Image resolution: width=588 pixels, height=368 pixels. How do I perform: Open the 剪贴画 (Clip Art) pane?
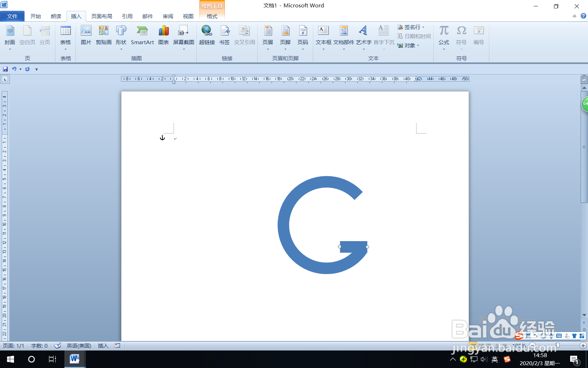pos(104,35)
